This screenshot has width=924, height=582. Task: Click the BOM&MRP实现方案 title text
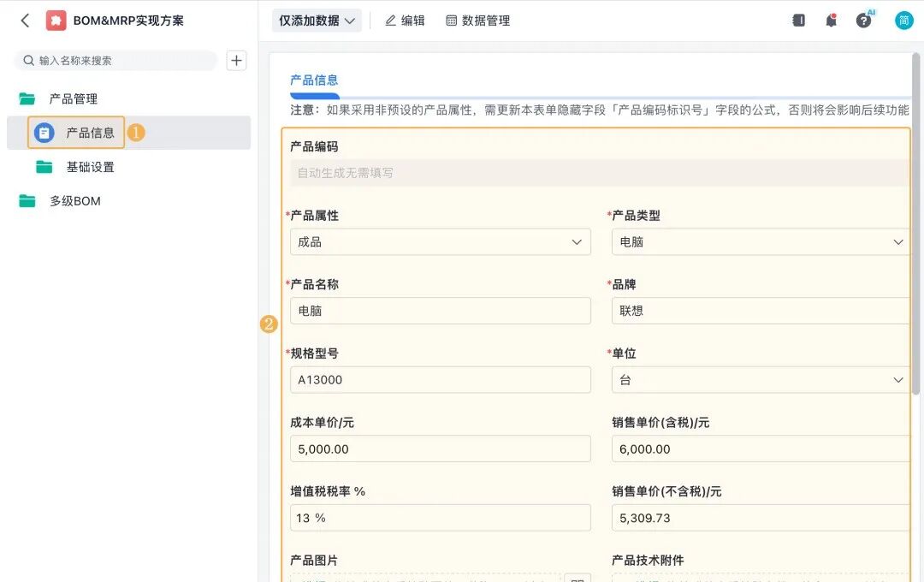(x=128, y=21)
